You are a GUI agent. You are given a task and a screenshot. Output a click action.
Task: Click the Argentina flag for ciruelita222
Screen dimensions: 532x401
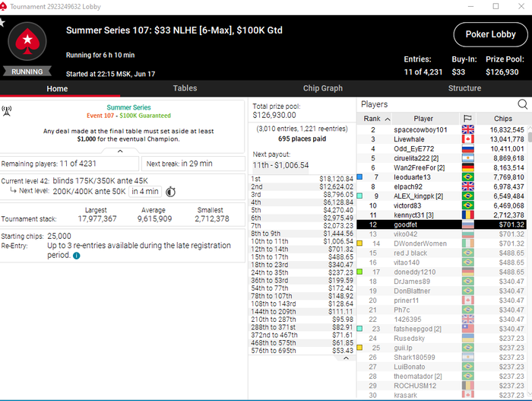coord(468,158)
